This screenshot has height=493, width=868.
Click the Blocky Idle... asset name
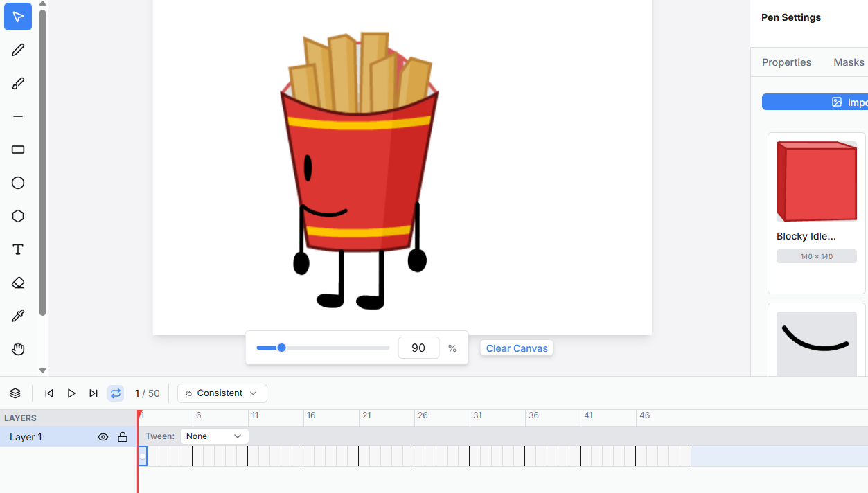click(x=806, y=236)
